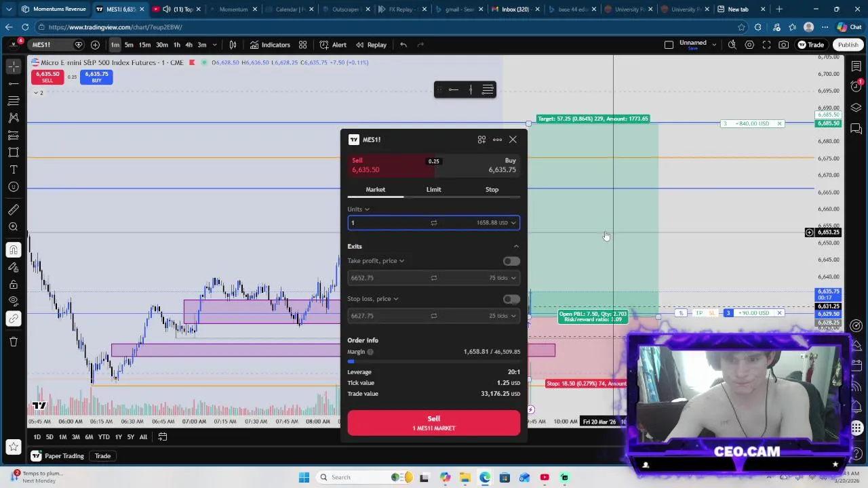Close the MES1! order panel
Image resolution: width=868 pixels, height=488 pixels.
click(513, 140)
